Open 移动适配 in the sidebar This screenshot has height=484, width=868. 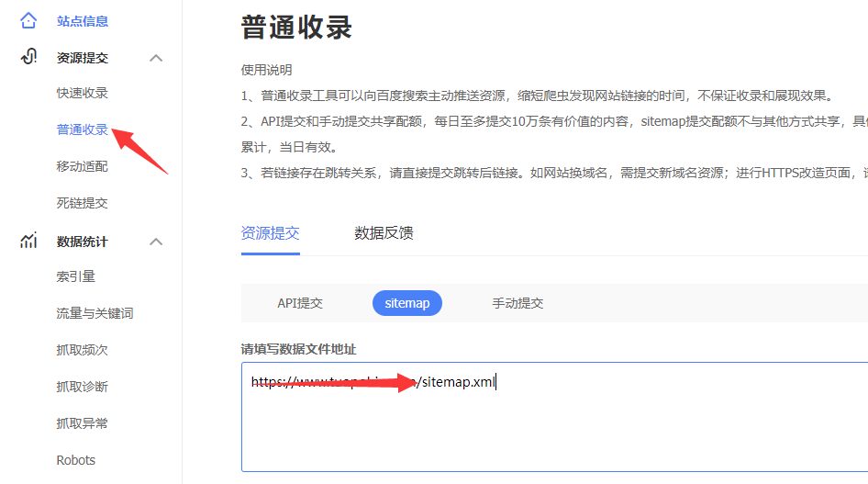coord(82,166)
